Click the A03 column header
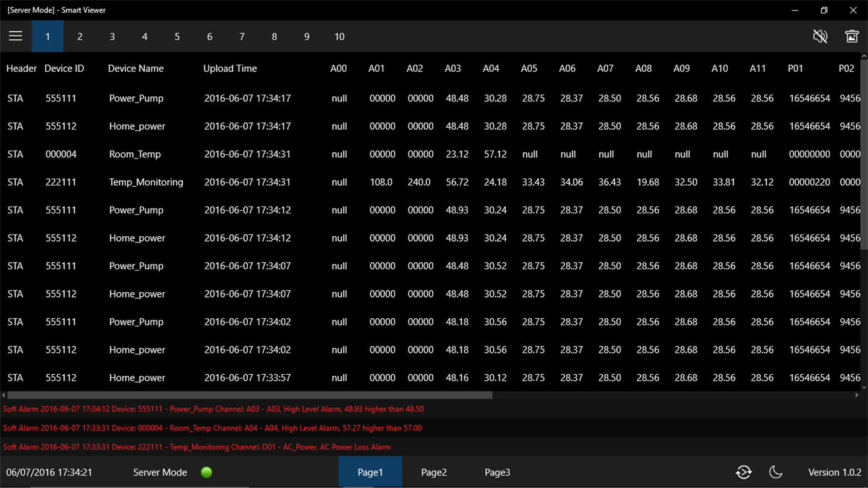Image resolution: width=868 pixels, height=488 pixels. [x=453, y=68]
